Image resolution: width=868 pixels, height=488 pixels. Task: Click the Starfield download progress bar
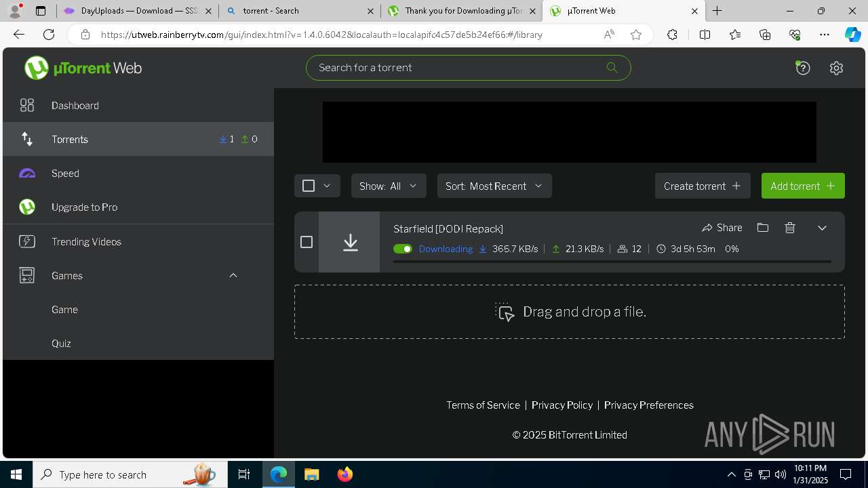(612, 261)
